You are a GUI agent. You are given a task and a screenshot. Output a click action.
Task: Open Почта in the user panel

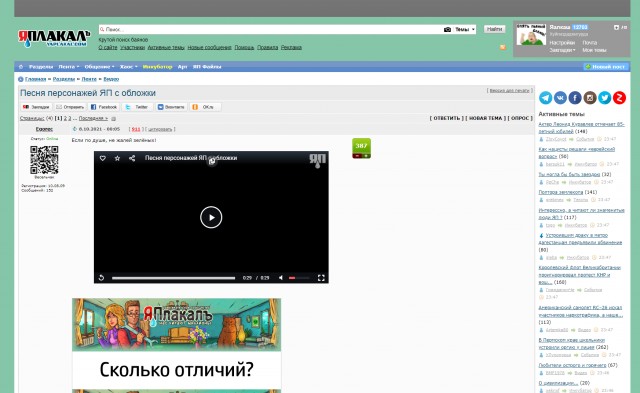coord(589,42)
